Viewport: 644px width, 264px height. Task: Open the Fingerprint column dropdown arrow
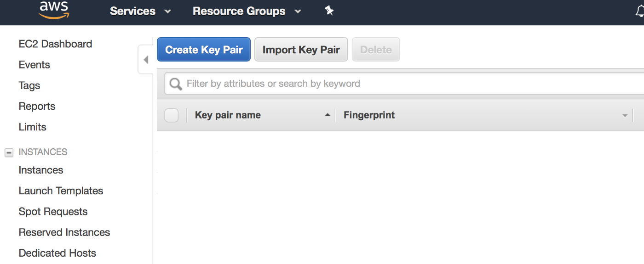(625, 116)
